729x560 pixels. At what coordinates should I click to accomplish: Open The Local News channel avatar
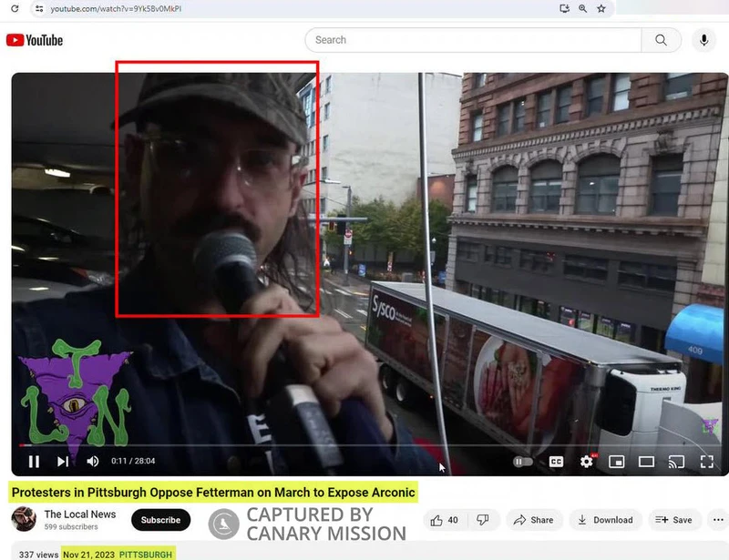coord(24,519)
